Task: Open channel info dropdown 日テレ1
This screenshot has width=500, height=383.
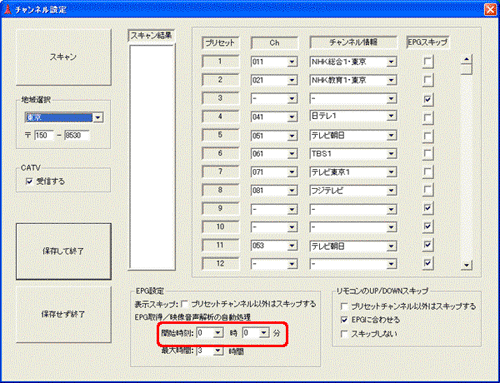Action: click(x=391, y=116)
